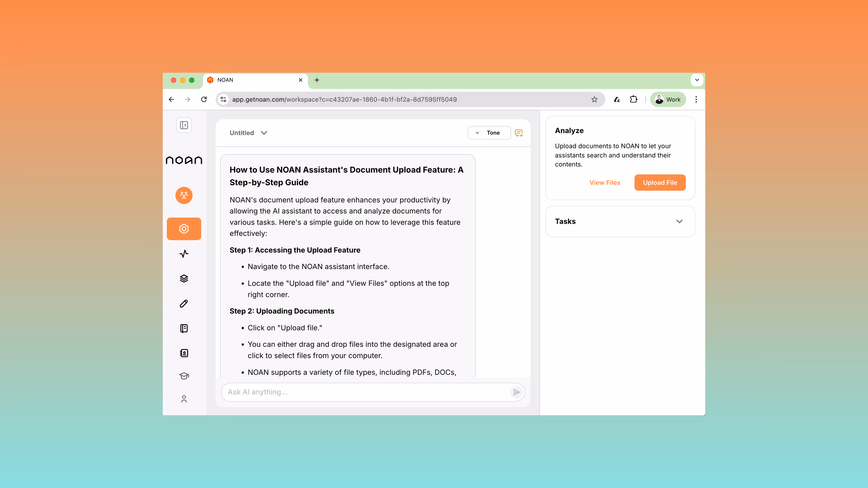The width and height of the screenshot is (868, 488).
Task: Click 'Step 1: Accessing the Upload Feature' heading
Action: click(x=295, y=250)
